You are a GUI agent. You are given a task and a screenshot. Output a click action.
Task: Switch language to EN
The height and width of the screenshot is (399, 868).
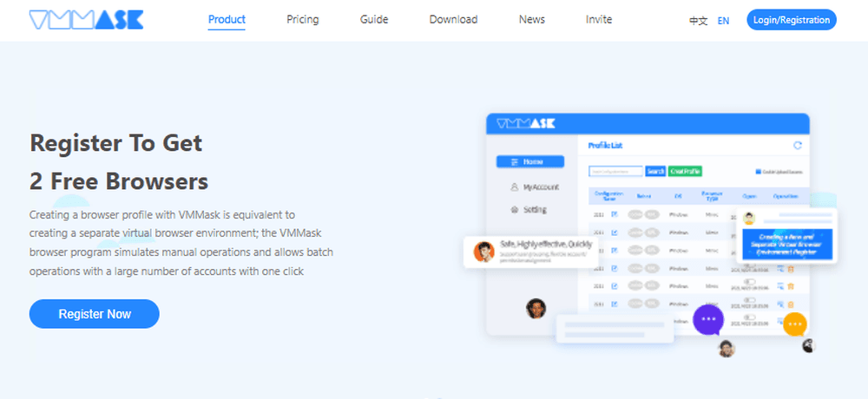click(x=724, y=21)
